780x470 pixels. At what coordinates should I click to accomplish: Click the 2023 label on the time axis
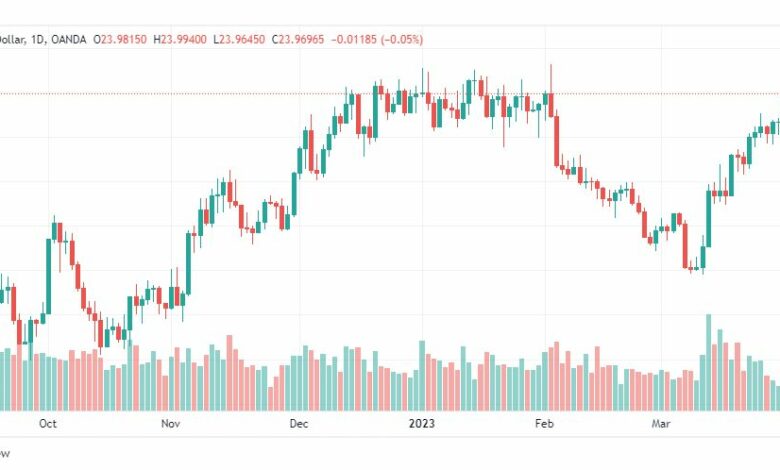point(421,423)
